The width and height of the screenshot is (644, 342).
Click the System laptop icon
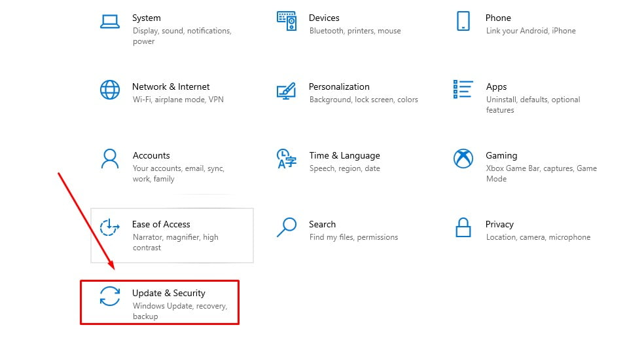110,22
